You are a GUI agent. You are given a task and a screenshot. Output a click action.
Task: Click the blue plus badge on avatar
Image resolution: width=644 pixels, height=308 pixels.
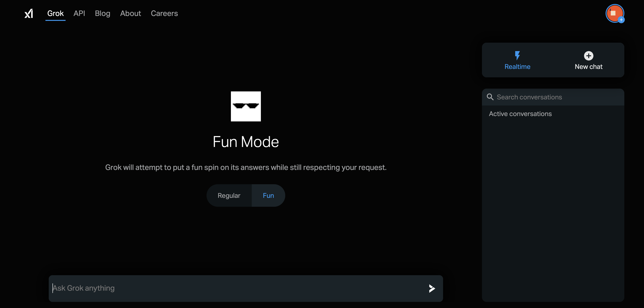[x=621, y=20]
